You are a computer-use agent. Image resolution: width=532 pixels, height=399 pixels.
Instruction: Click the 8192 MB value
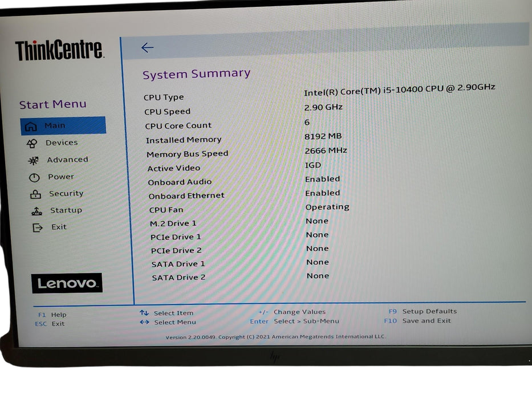point(323,136)
